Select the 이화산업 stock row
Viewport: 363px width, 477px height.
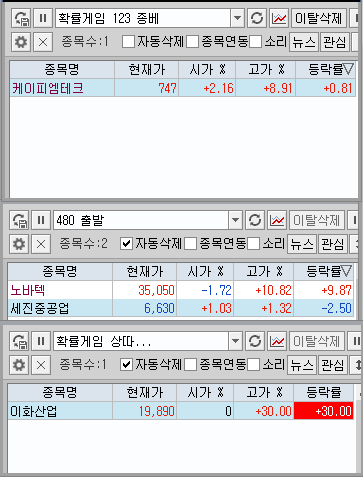180,411
